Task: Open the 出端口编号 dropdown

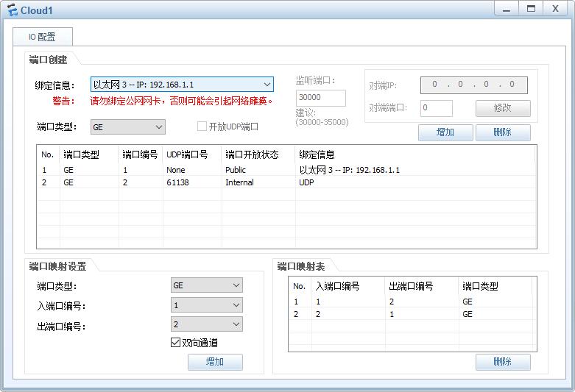Action: pos(206,324)
